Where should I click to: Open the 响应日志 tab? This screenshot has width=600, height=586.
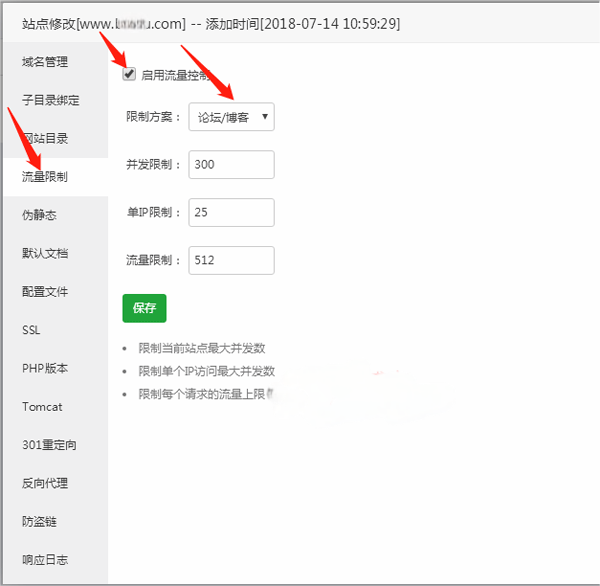tap(45, 560)
